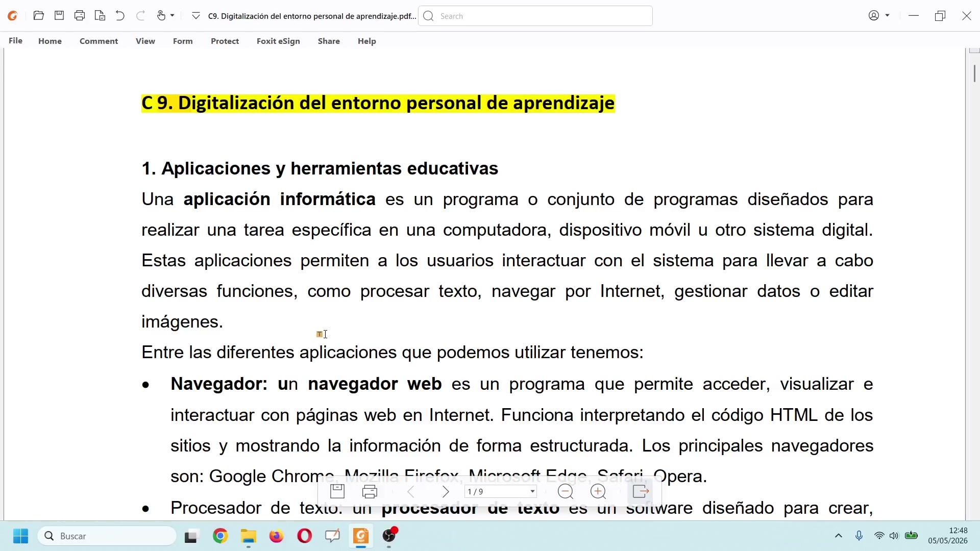Select the Hand tool
This screenshot has height=551, width=980.
pyautogui.click(x=161, y=16)
